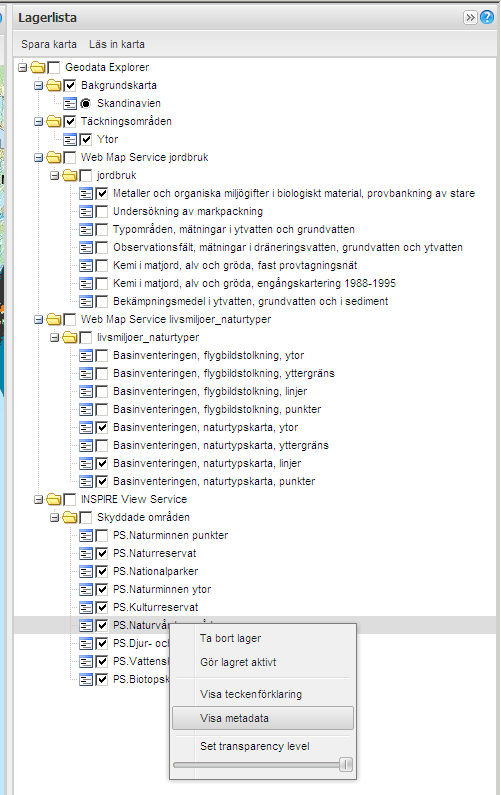Click the INSPIRE View Service folder icon
This screenshot has height=795, width=501.
54,499
